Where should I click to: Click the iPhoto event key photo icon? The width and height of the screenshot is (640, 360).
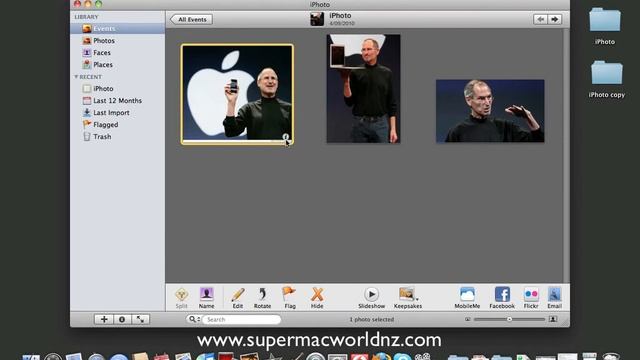click(317, 19)
